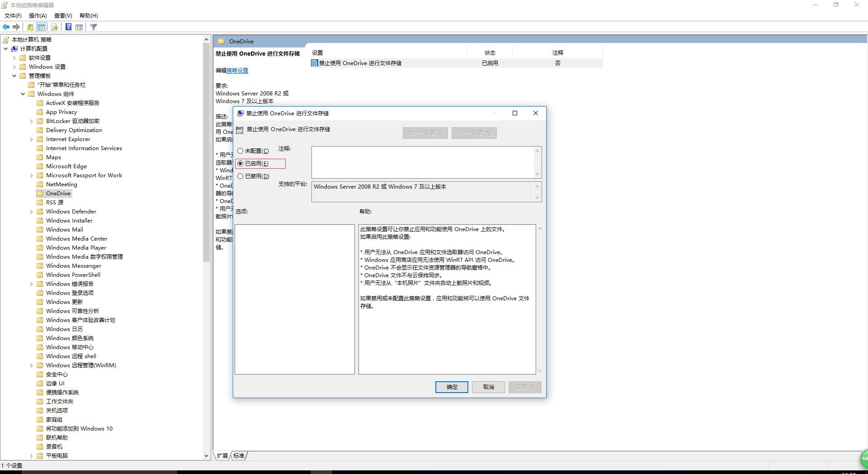Viewport: 868px width, 474px height.
Task: Click the Windows PowerShell folder icon
Action: pyautogui.click(x=40, y=275)
